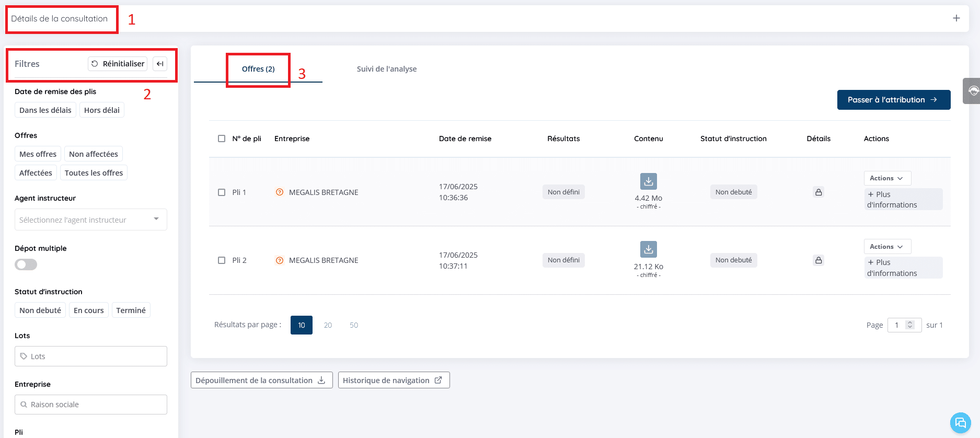Screen dimensions: 980x438
Task: Select the 'Hors délai' filter
Action: point(102,110)
